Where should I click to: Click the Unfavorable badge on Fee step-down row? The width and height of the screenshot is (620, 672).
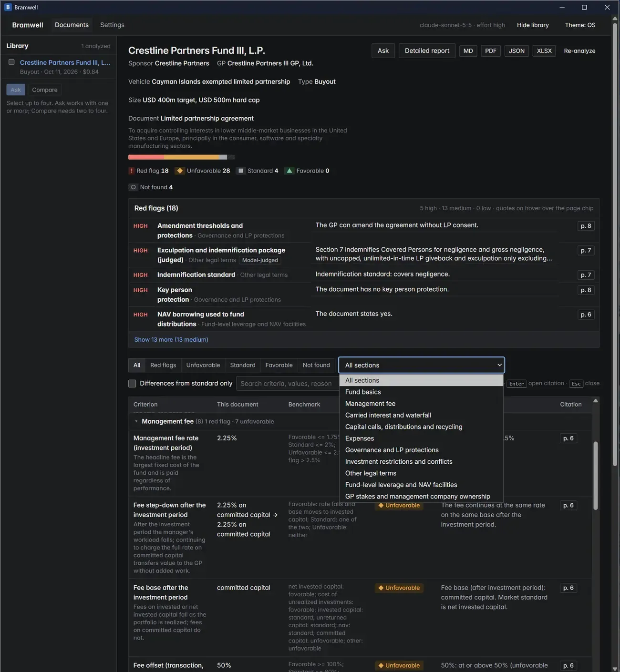(399, 505)
